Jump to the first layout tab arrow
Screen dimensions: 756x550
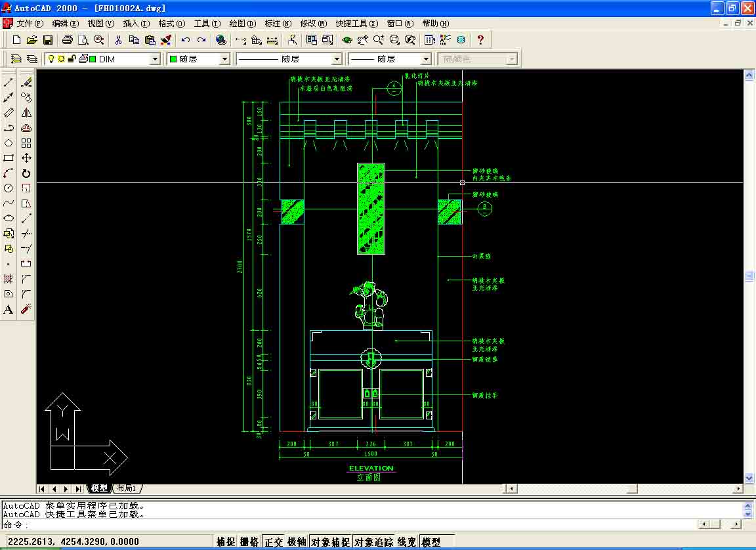coord(42,489)
